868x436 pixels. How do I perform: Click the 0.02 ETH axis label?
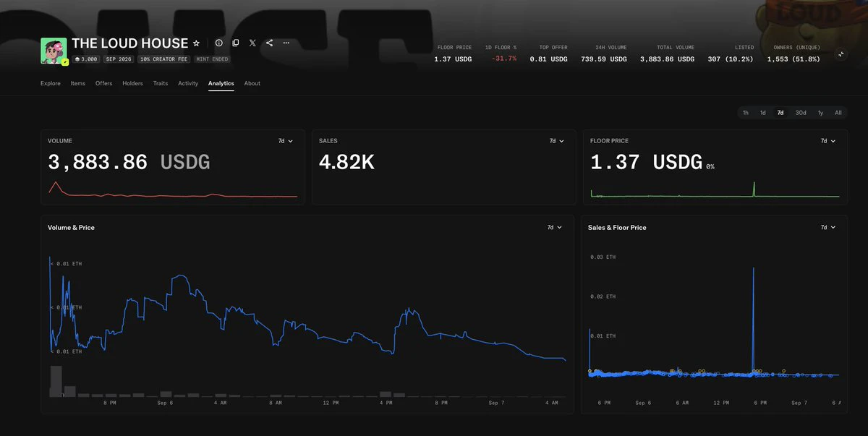(603, 296)
